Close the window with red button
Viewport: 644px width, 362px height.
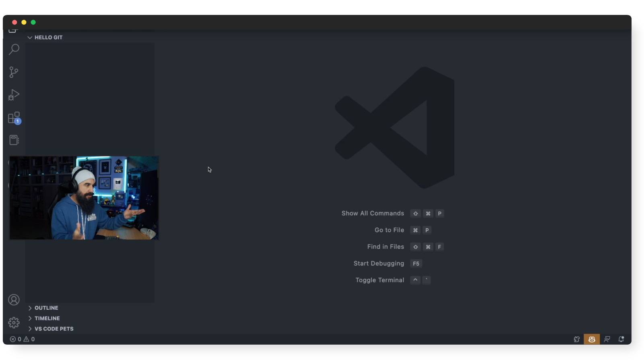pyautogui.click(x=14, y=23)
